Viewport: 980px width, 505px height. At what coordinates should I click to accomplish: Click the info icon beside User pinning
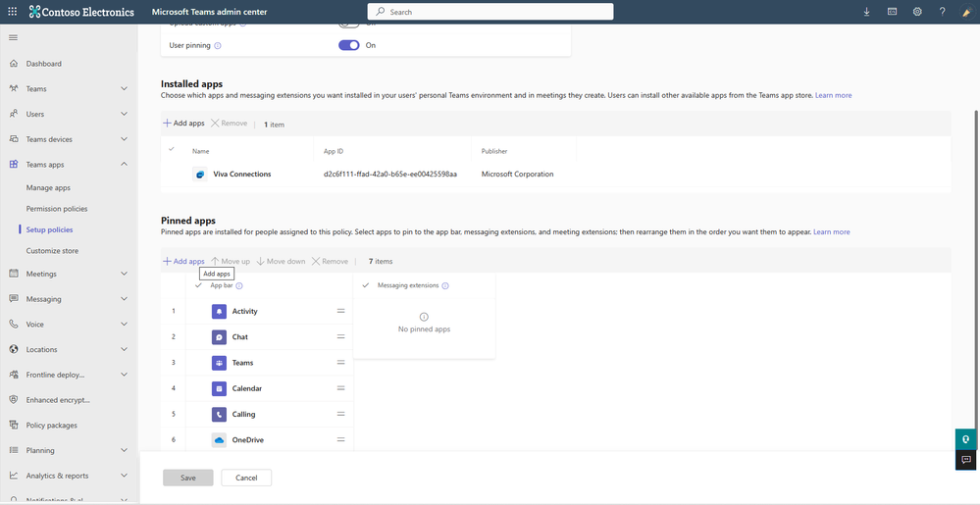[x=218, y=46]
